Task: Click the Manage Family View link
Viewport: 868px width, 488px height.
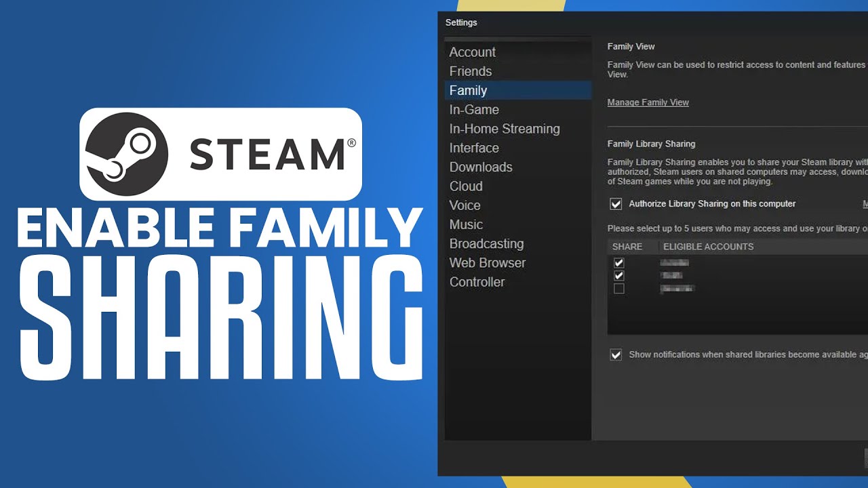Action: click(x=648, y=102)
